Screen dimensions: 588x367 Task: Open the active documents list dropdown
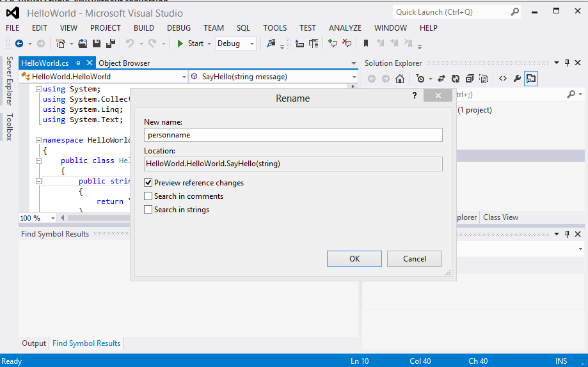pyautogui.click(x=354, y=63)
